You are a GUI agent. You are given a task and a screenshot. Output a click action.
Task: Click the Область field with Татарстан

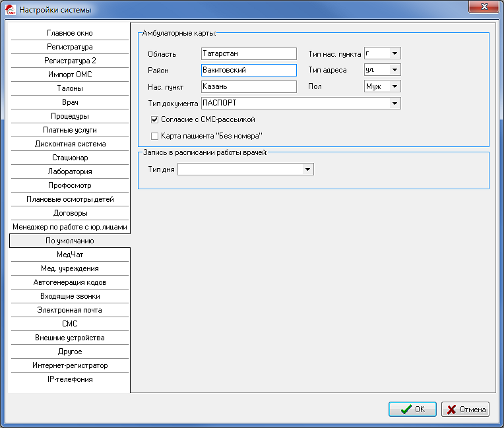point(249,53)
